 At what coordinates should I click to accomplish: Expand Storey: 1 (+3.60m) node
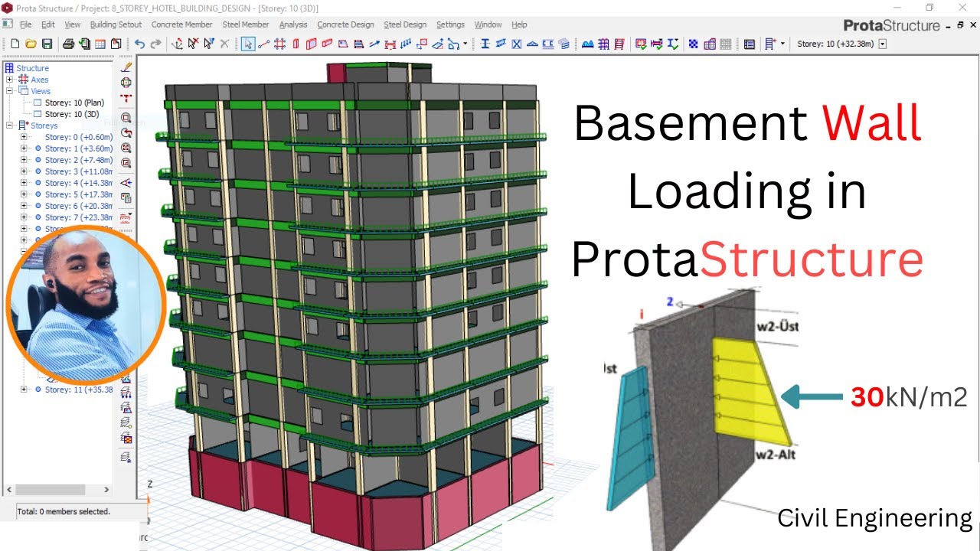[x=24, y=148]
